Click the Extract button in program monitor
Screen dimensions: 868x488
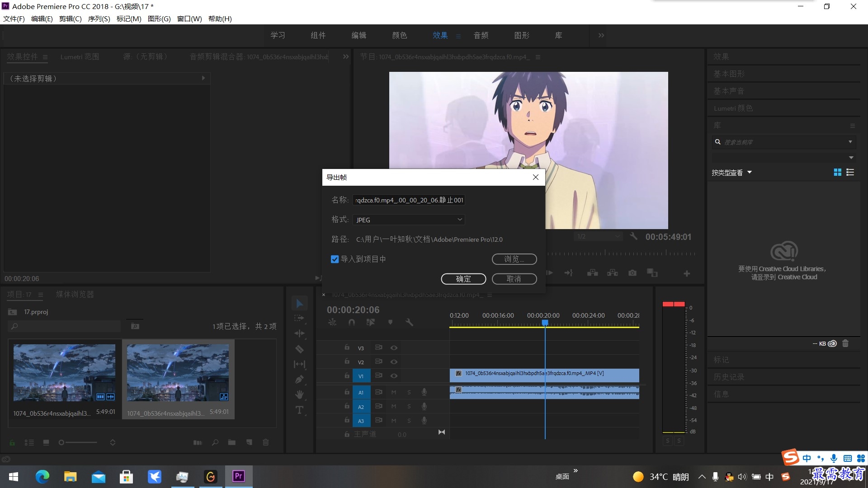613,273
